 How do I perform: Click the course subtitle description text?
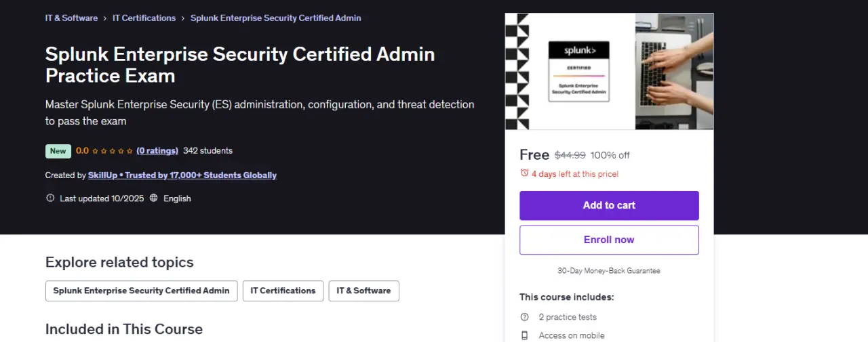[x=260, y=112]
